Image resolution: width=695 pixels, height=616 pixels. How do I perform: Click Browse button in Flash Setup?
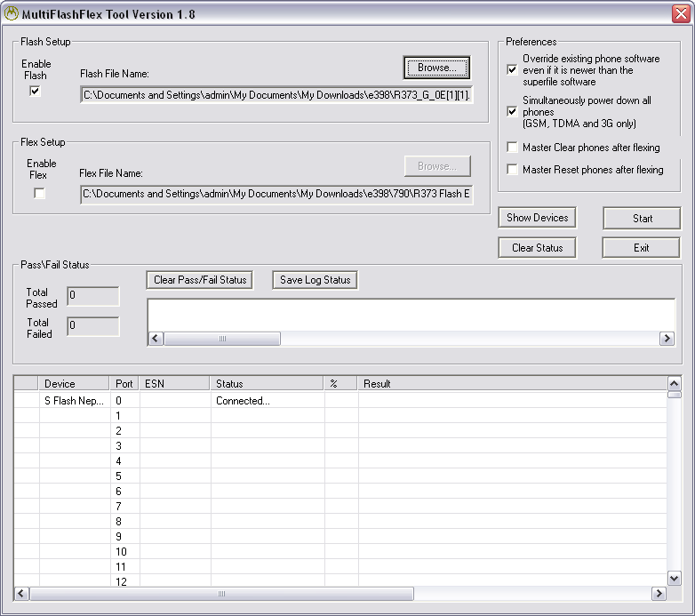[436, 68]
